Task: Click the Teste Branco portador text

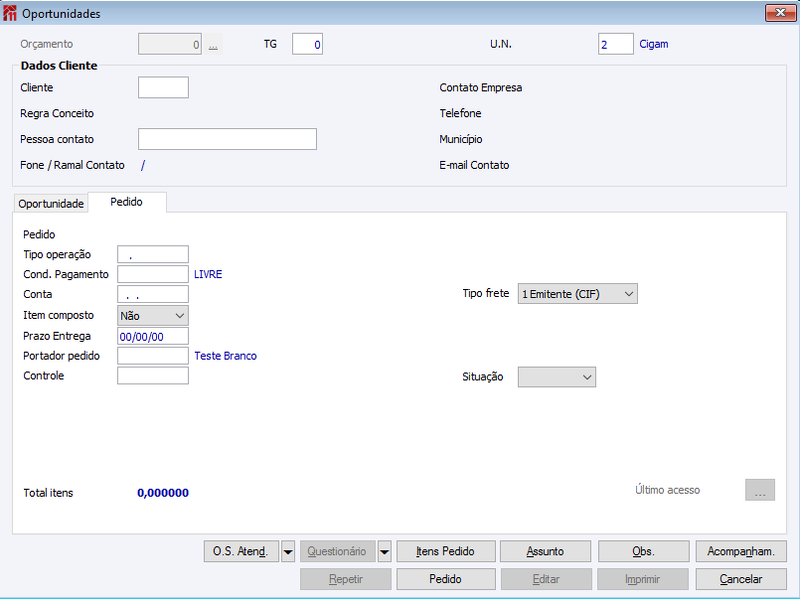Action: 226,356
